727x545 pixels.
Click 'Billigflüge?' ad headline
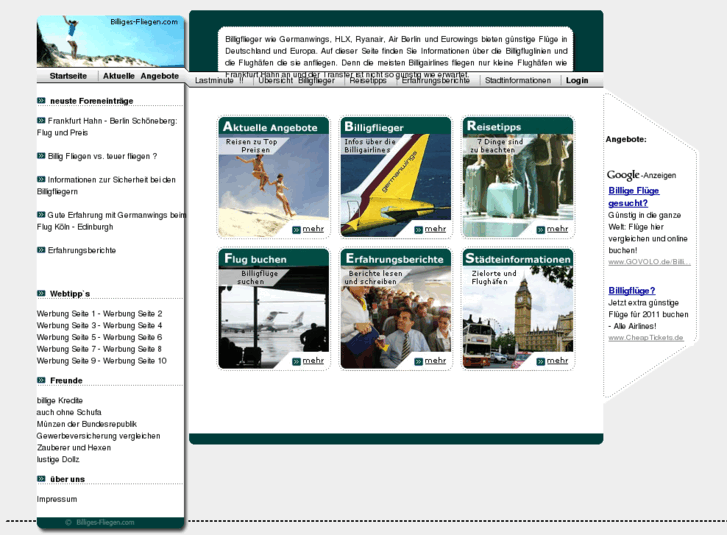pos(632,290)
